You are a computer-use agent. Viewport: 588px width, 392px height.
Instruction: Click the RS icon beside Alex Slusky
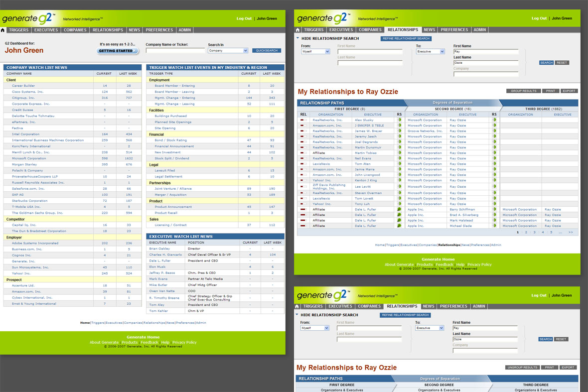(398, 120)
